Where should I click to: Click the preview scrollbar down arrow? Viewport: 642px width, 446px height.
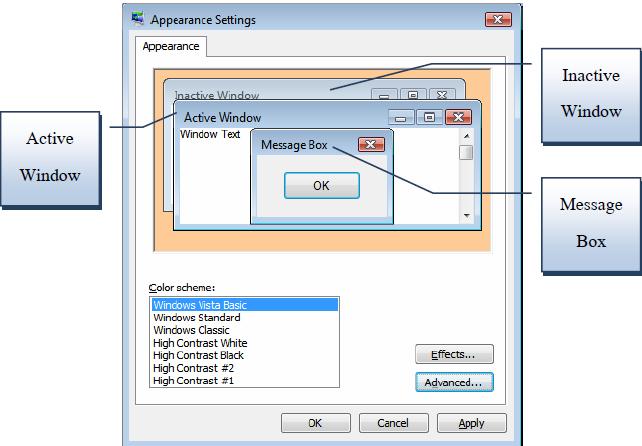coord(466,215)
